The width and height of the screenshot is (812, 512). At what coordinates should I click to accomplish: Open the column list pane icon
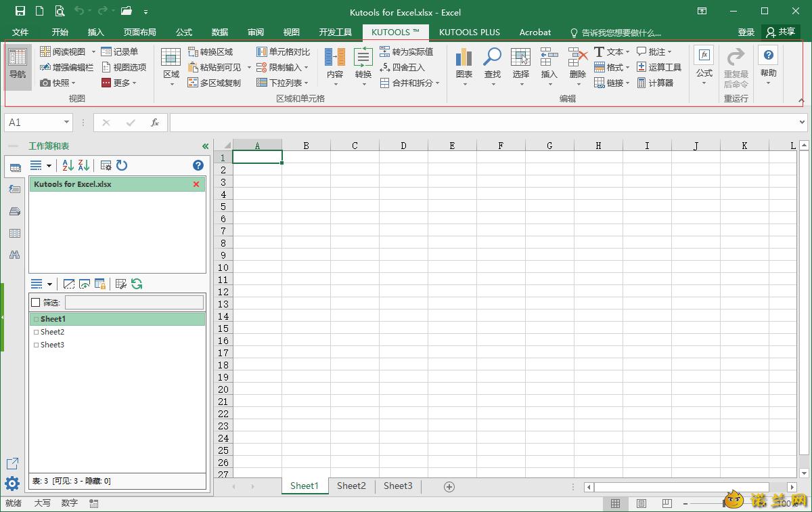point(14,233)
